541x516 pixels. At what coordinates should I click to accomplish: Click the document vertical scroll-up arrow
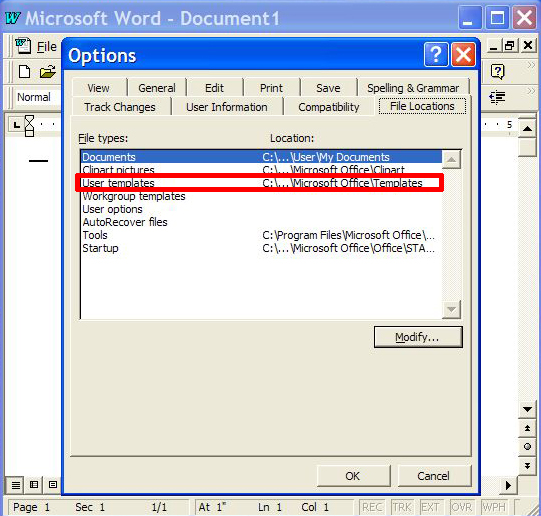[x=527, y=129]
